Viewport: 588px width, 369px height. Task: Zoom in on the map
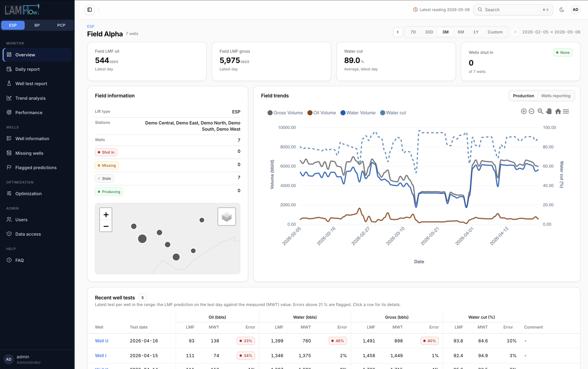(x=106, y=215)
